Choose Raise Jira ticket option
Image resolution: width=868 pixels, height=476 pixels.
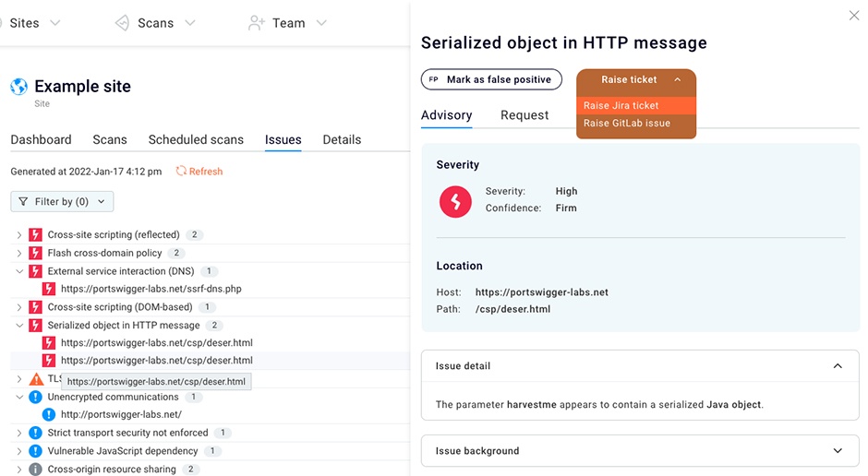[x=636, y=105]
